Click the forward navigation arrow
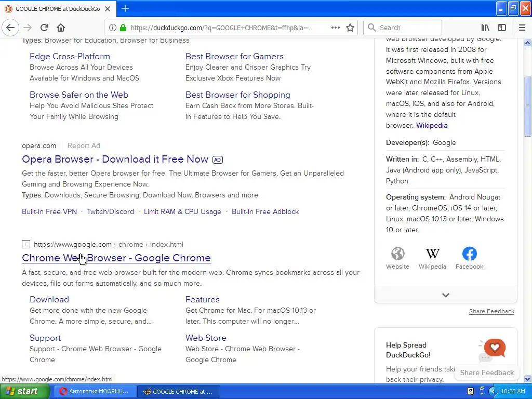Viewport: 532px width, 399px height. click(x=28, y=28)
